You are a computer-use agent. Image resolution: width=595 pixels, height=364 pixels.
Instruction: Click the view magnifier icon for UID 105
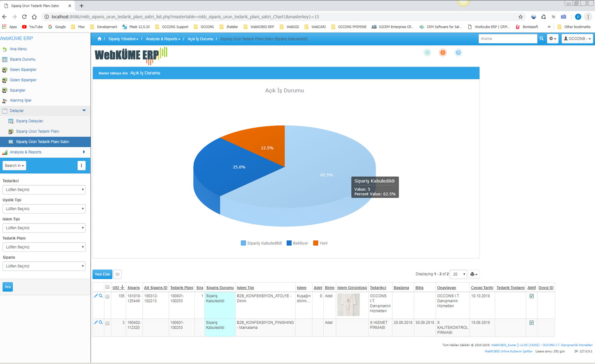point(101,296)
